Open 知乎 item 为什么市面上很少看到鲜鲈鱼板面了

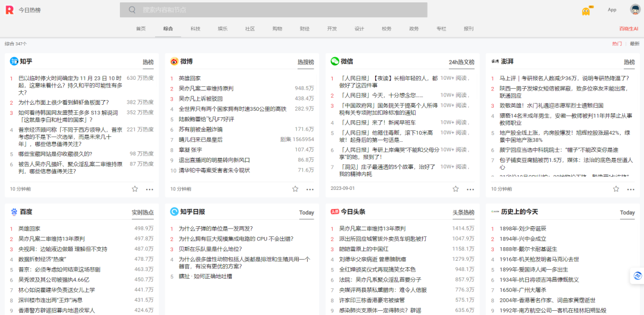(64, 102)
